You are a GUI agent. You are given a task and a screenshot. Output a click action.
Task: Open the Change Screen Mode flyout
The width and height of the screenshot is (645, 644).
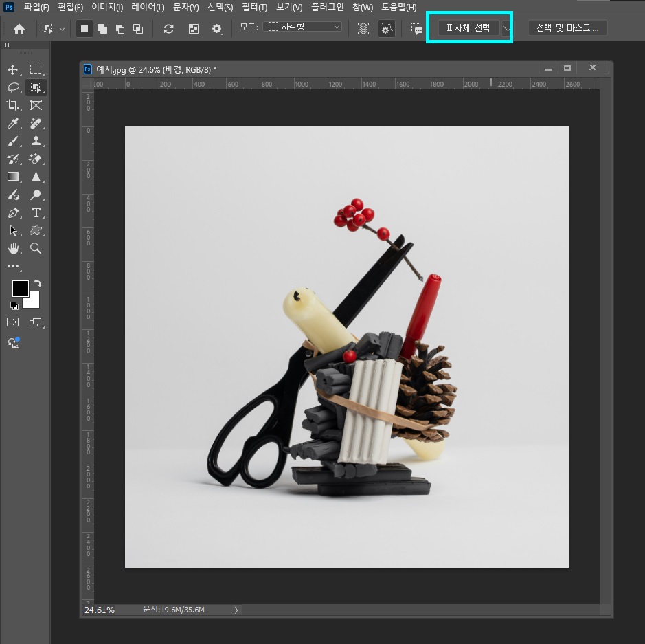[36, 322]
